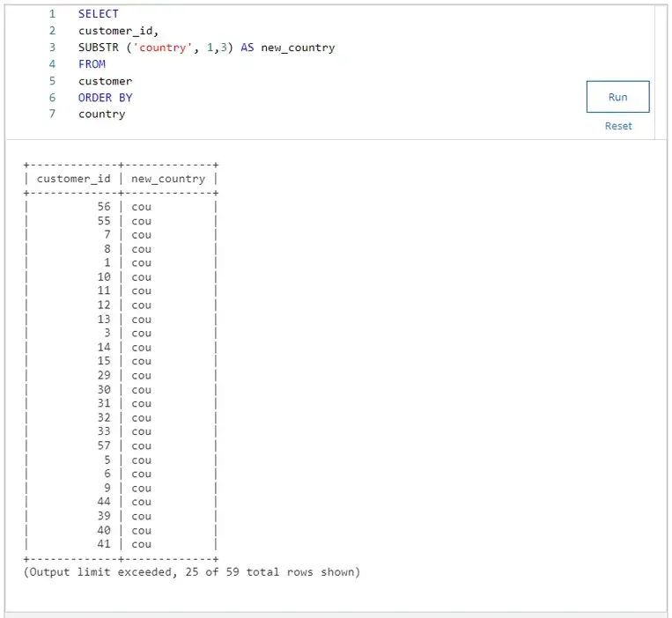Click line number 7 in editor gutter
Viewport: 672px width, 618px height.
click(52, 114)
